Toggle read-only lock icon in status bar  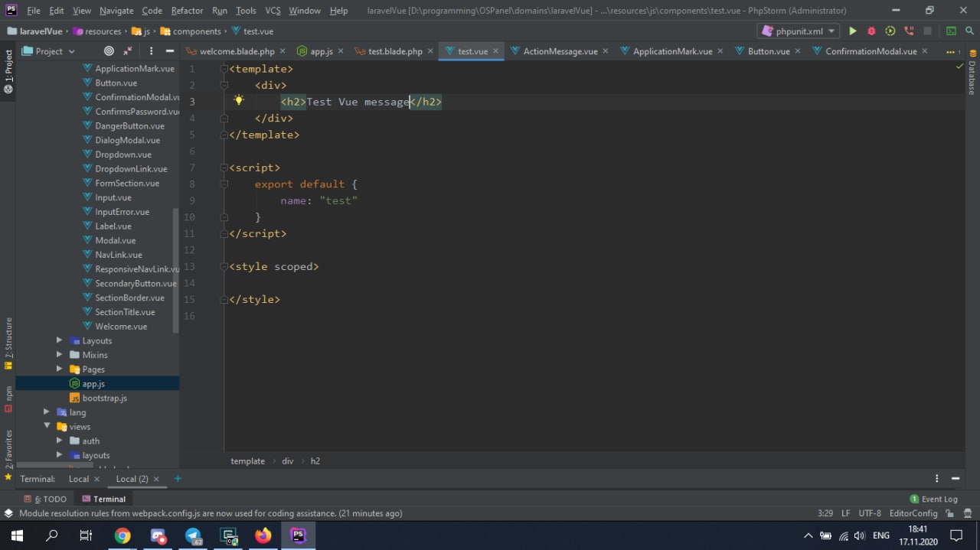click(x=950, y=513)
